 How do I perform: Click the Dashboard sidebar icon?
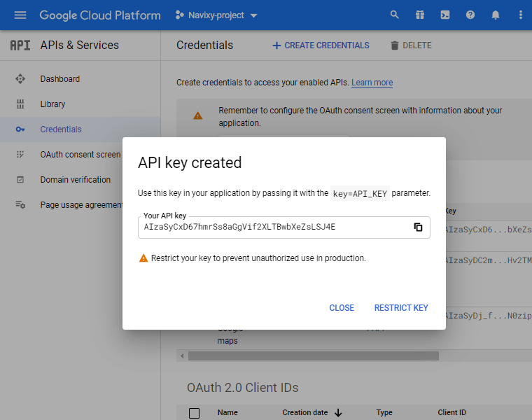[20, 79]
